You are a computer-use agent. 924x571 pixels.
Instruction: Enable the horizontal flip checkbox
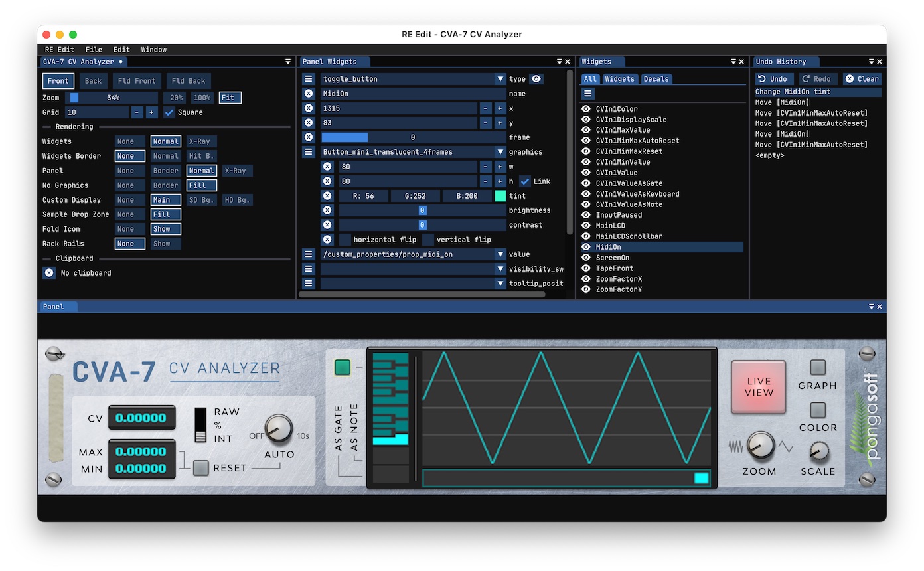345,240
